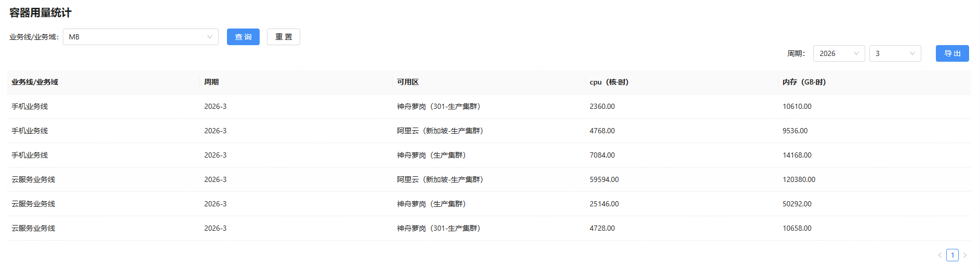Select page 1 in pagination
The image size is (980, 267).
coord(952,255)
